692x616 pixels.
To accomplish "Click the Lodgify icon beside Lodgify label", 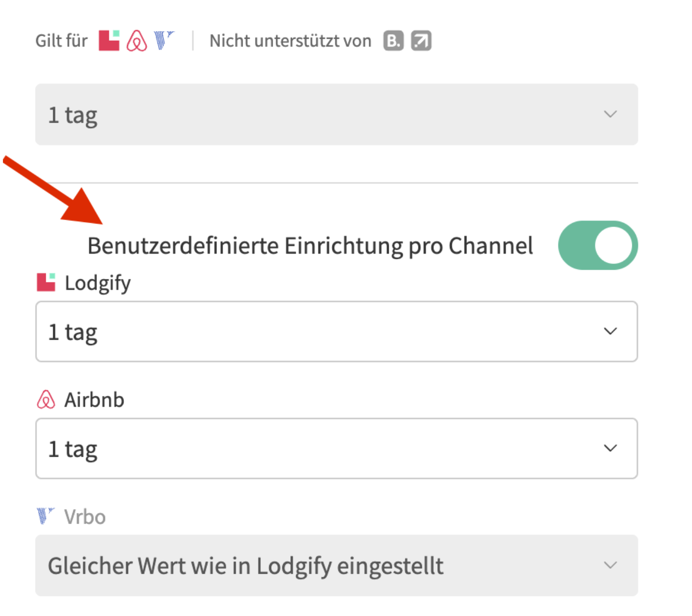I will point(46,282).
